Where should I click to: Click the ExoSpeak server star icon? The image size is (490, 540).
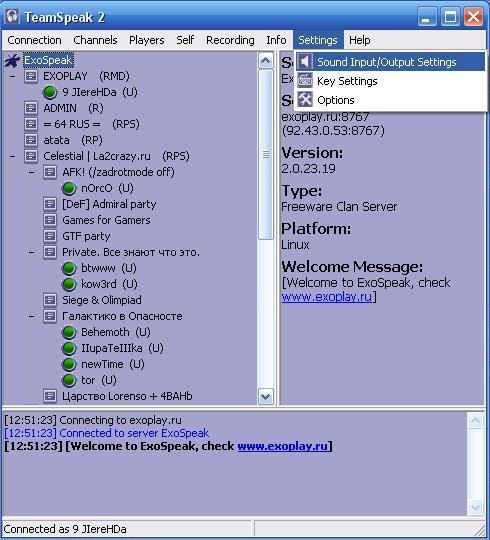point(12,61)
